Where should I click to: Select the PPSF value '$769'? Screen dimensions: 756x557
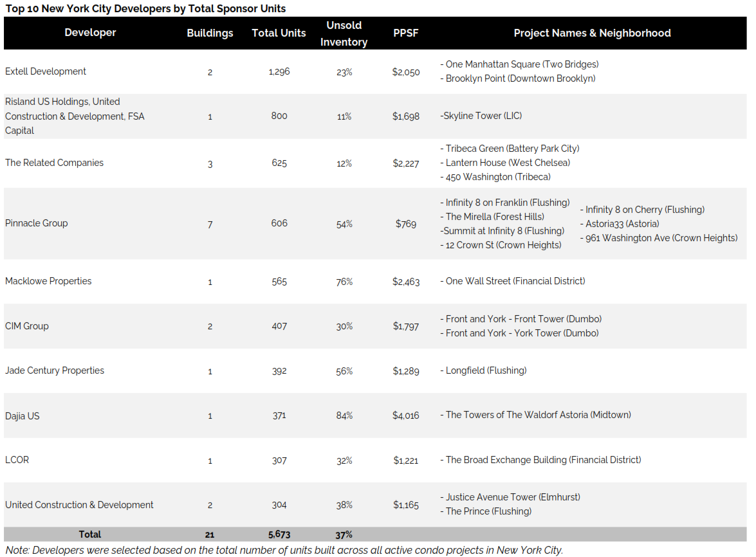pos(406,224)
